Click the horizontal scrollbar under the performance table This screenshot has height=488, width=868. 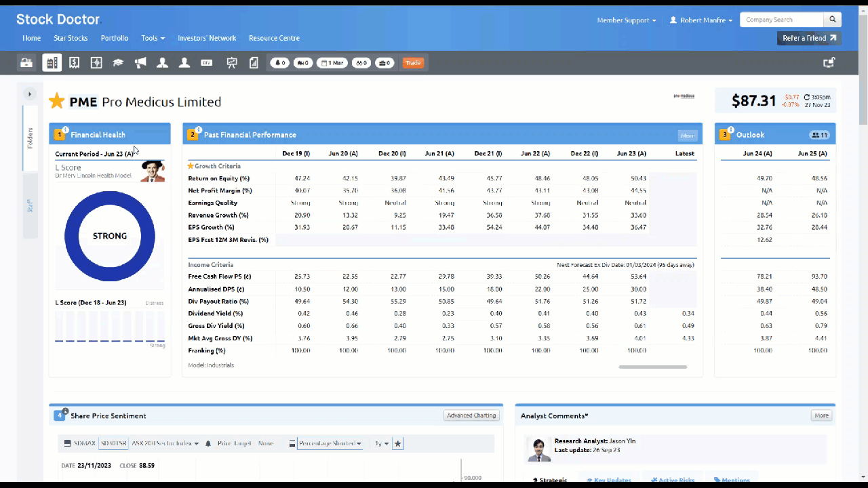(652, 367)
